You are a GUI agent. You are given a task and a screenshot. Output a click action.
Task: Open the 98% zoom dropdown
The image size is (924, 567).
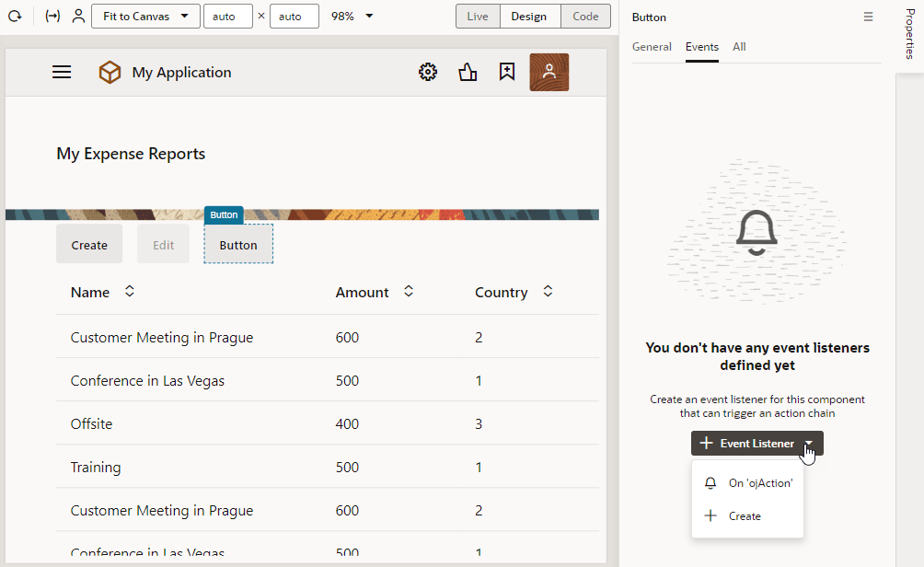(x=352, y=17)
